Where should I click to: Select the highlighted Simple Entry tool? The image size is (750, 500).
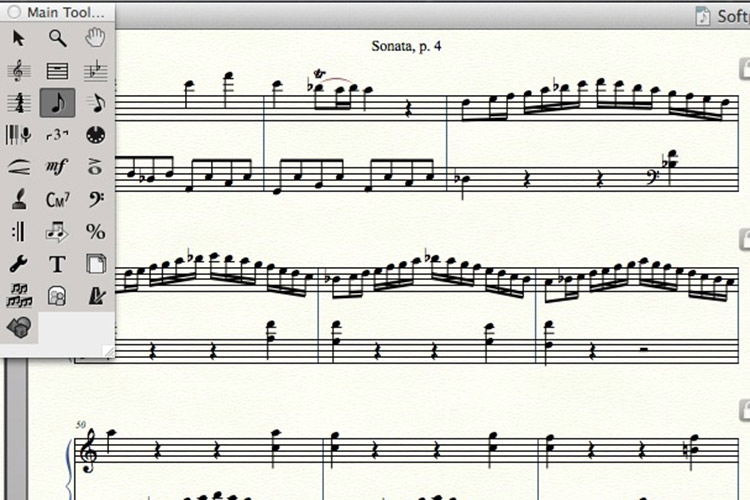(x=57, y=103)
